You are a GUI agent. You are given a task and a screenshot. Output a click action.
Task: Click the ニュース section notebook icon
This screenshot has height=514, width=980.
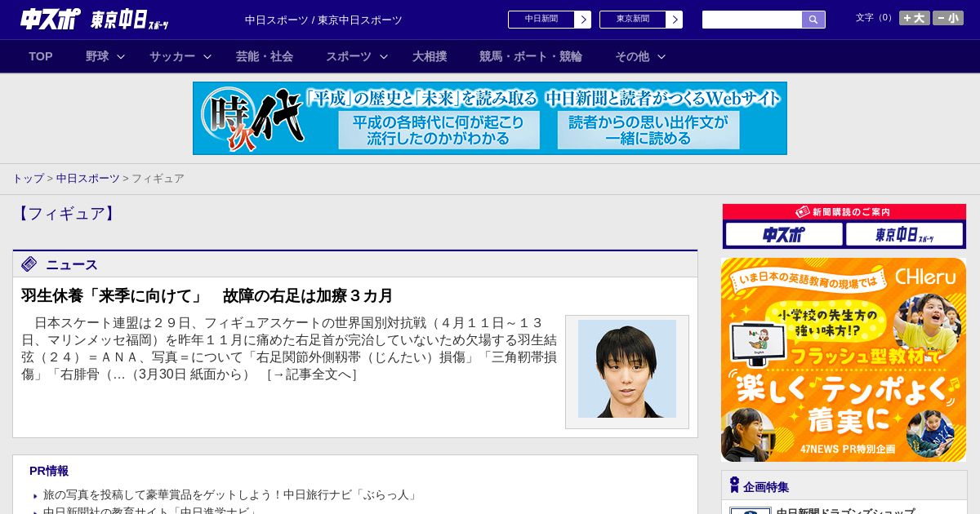(29, 264)
